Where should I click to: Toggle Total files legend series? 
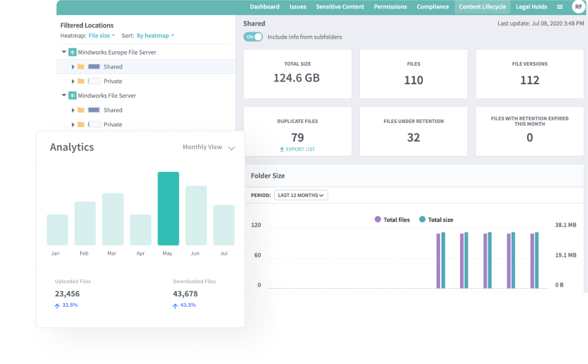(378, 220)
